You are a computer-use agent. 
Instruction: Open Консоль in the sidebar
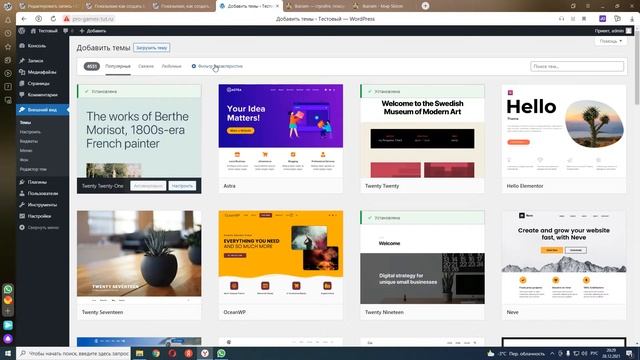click(37, 46)
